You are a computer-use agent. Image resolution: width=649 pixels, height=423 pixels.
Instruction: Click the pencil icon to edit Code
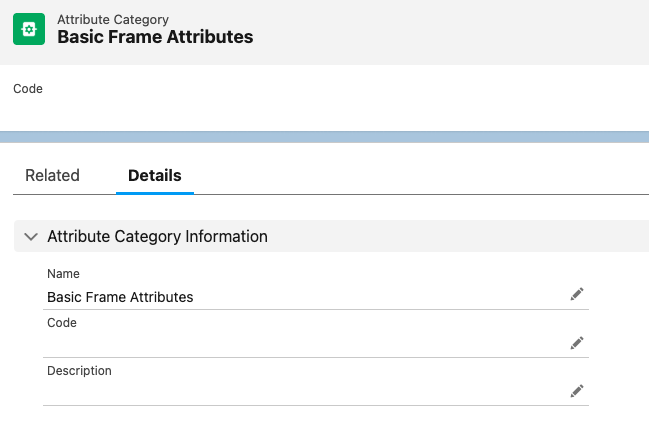[x=576, y=342]
